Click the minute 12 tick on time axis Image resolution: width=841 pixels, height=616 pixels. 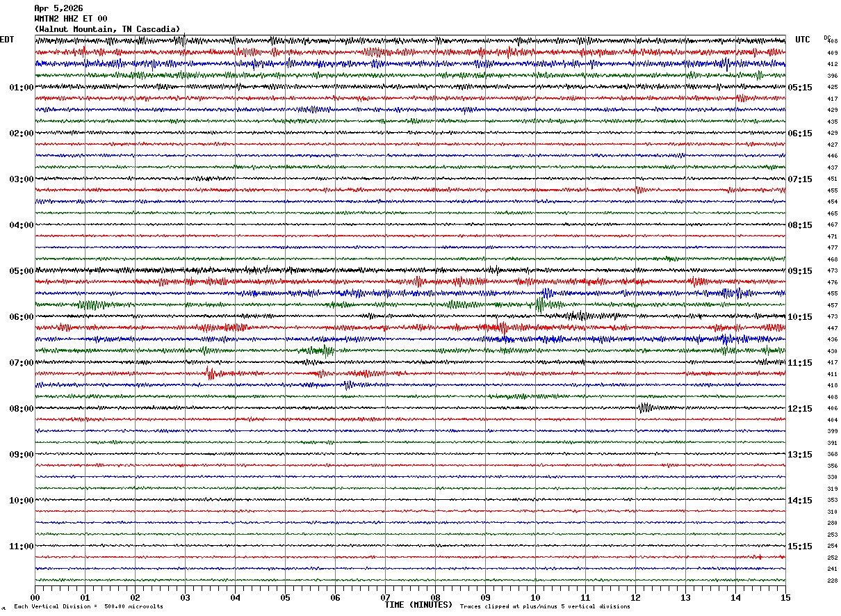[635, 597]
